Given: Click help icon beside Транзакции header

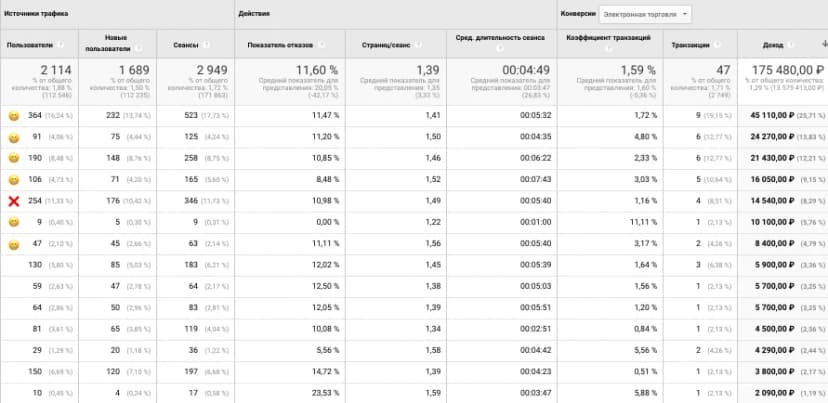Looking at the screenshot, I should tap(717, 45).
